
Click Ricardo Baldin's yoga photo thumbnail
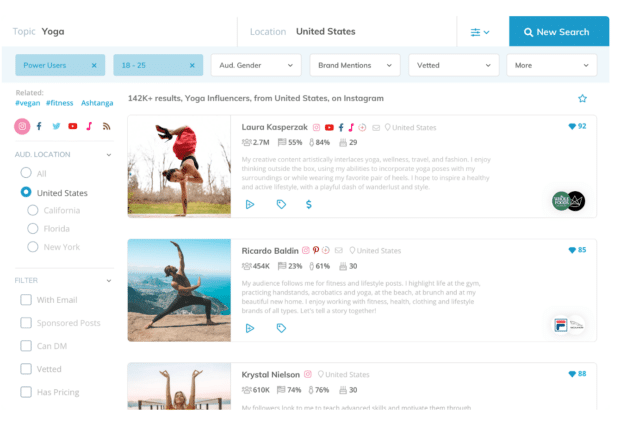coord(179,291)
